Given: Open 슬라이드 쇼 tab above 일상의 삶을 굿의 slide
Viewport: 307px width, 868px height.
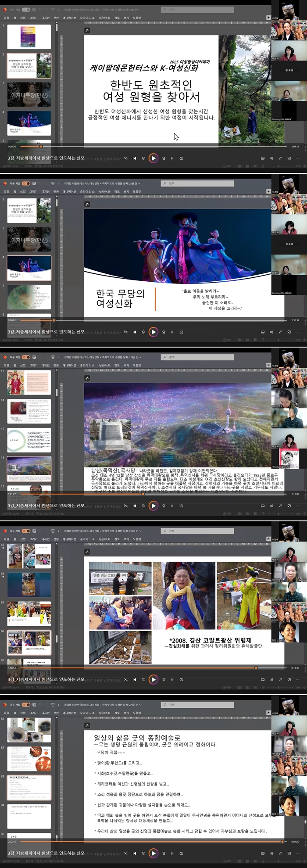Looking at the screenshot, I should [87, 713].
